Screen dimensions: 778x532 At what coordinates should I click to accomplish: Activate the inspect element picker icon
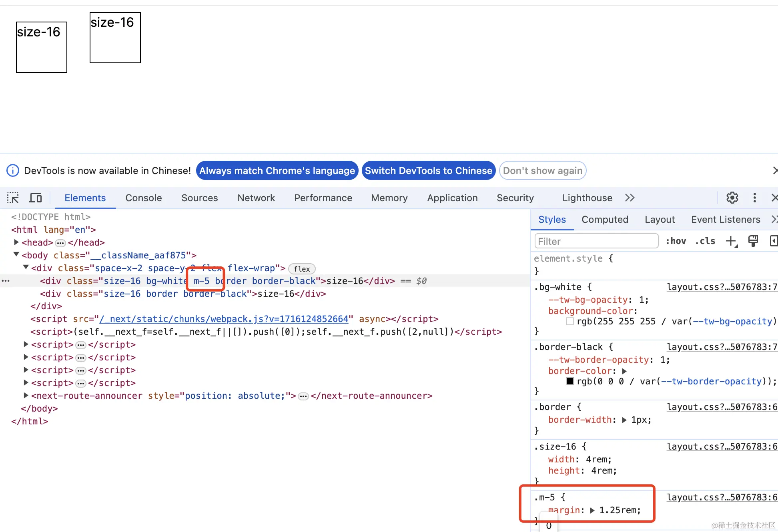(x=13, y=198)
